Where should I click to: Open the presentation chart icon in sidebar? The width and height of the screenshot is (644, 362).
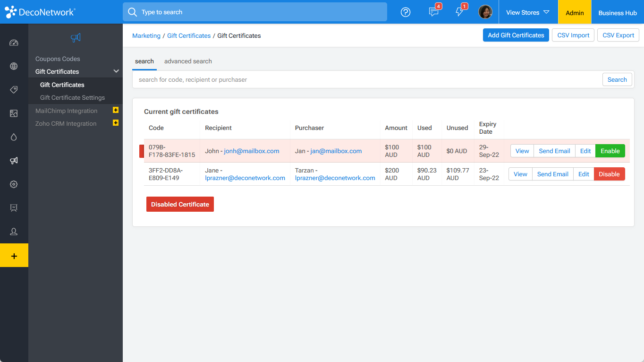click(14, 208)
